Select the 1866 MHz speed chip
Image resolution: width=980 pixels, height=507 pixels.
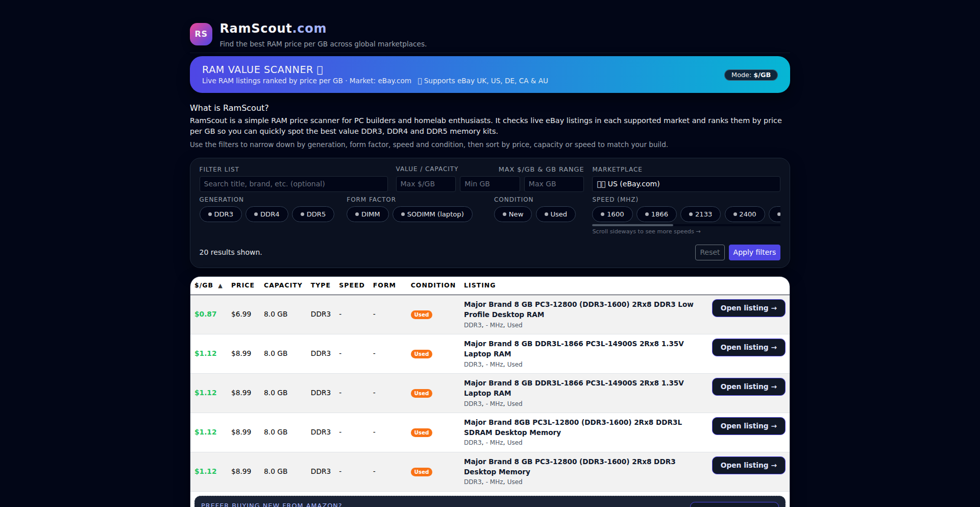[x=656, y=214]
